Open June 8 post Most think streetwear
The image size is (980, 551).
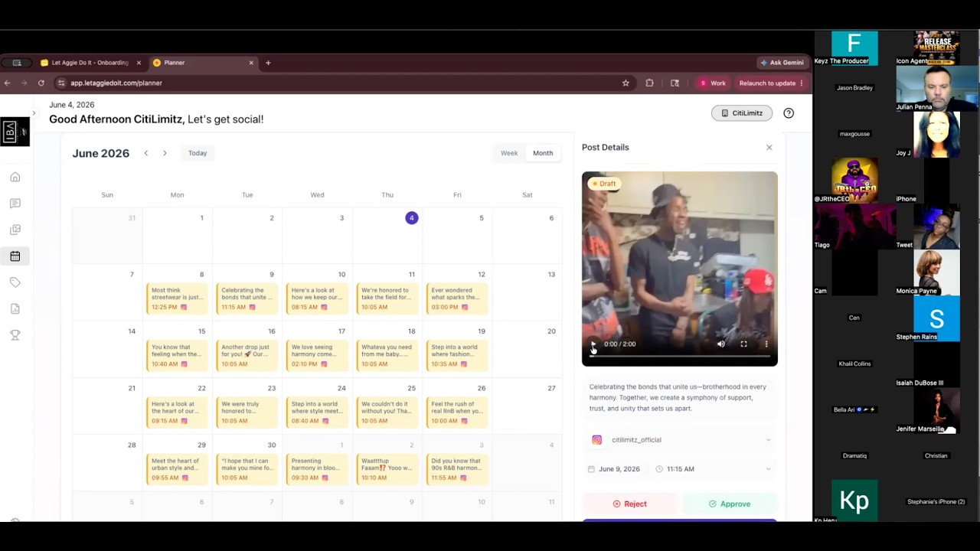click(x=177, y=298)
